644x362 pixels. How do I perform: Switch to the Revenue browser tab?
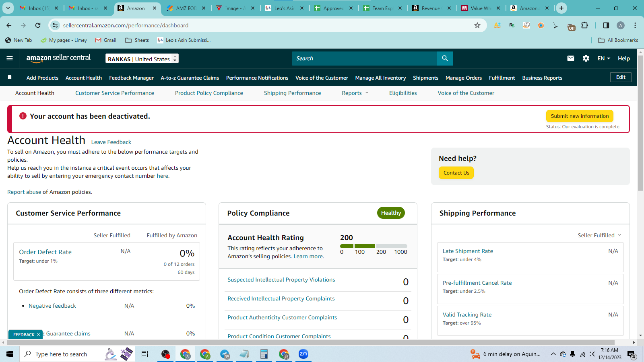[430, 8]
